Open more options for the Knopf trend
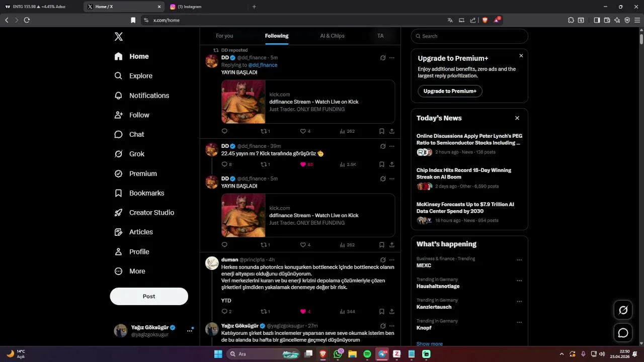The image size is (644, 362). pyautogui.click(x=519, y=322)
